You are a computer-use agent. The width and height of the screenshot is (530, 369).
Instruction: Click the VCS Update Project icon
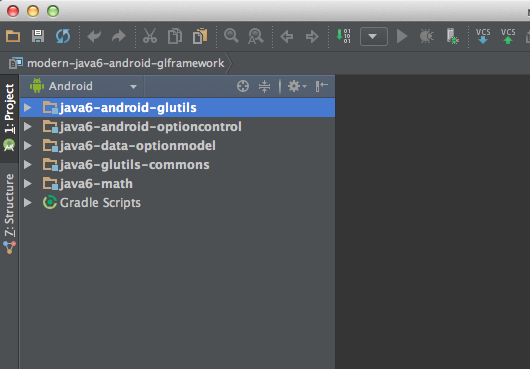pos(483,36)
